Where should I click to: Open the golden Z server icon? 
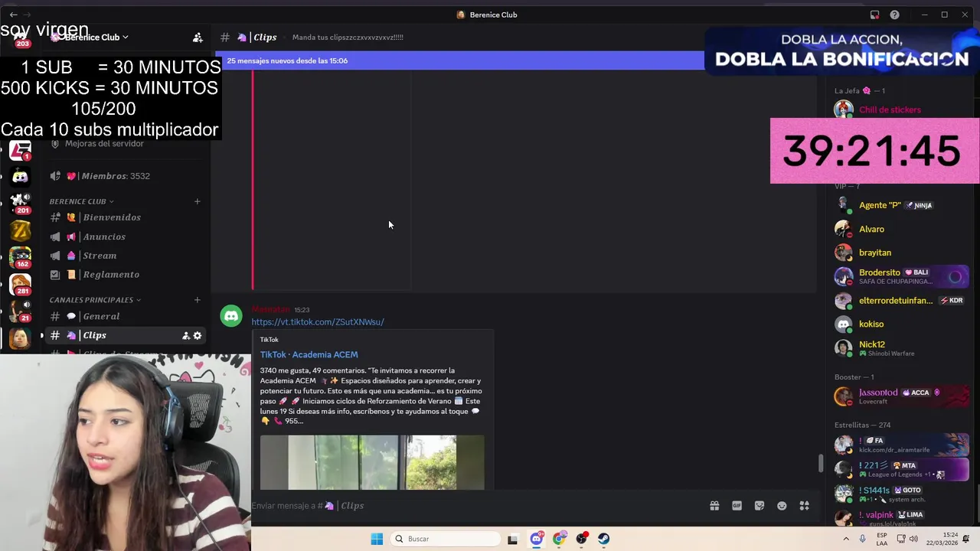click(20, 230)
